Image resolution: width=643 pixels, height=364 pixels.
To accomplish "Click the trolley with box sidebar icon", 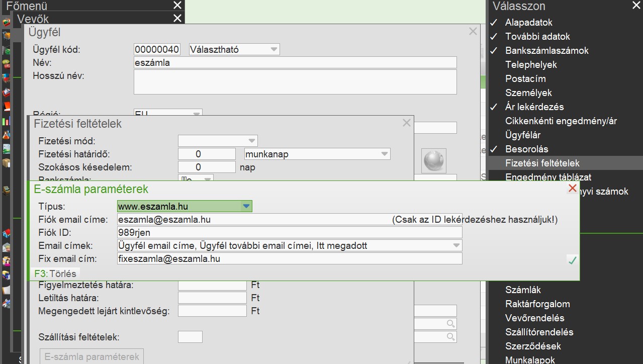I will click(x=6, y=36).
